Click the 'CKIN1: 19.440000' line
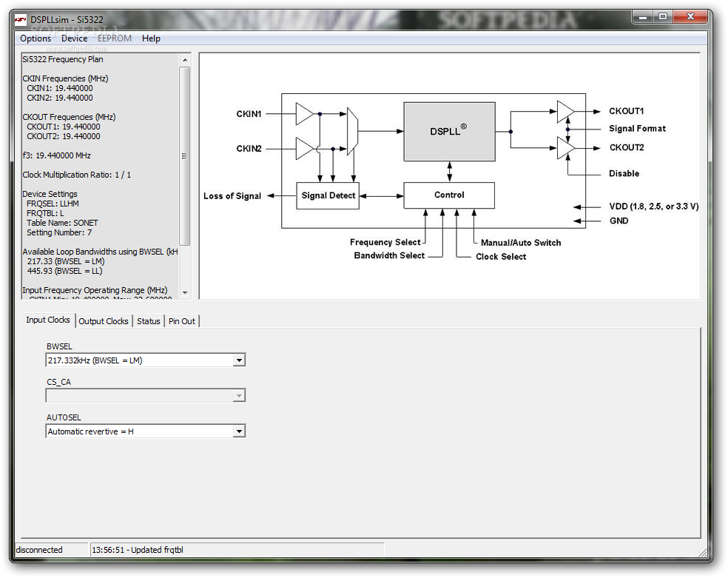 tap(59, 88)
